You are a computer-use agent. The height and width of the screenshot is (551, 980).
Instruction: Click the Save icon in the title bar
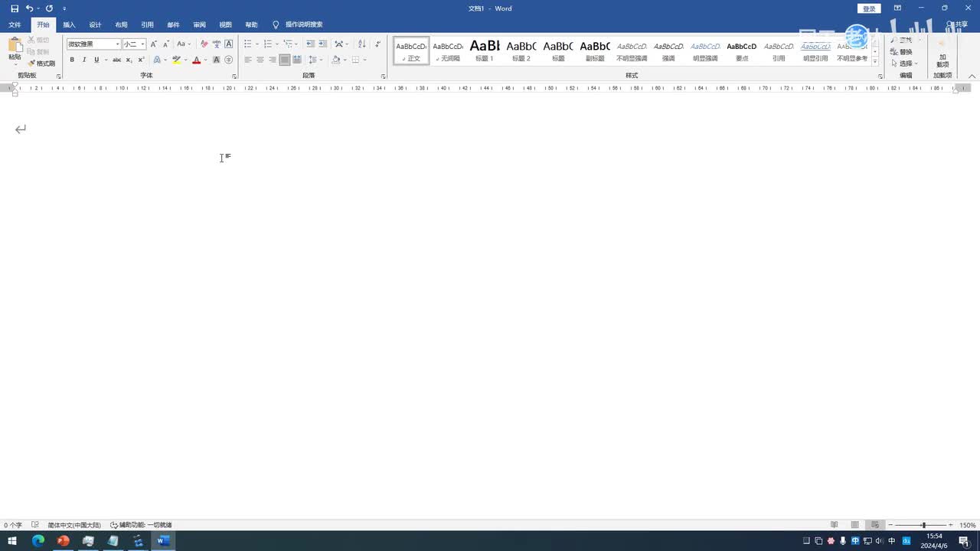(15, 8)
